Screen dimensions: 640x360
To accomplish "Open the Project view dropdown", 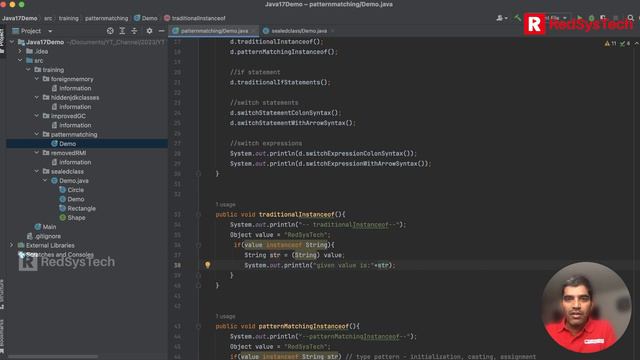I will 50,31.
